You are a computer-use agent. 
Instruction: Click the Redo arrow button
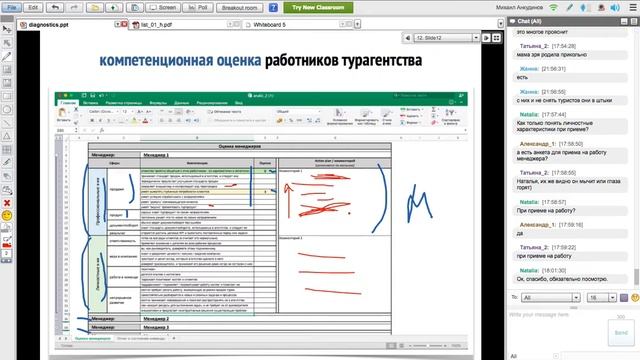74,7
